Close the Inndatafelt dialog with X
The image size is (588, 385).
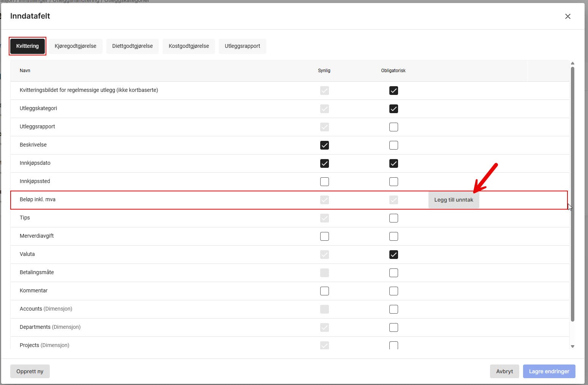click(567, 16)
